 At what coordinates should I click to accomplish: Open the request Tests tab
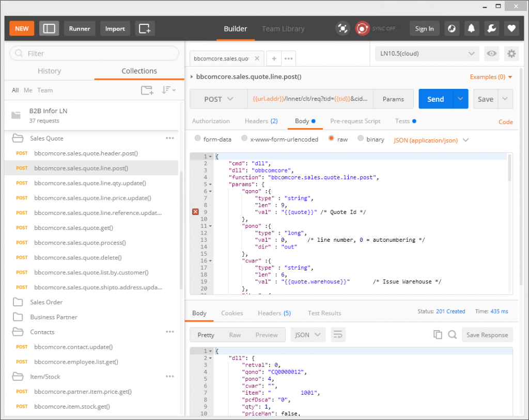[406, 121]
